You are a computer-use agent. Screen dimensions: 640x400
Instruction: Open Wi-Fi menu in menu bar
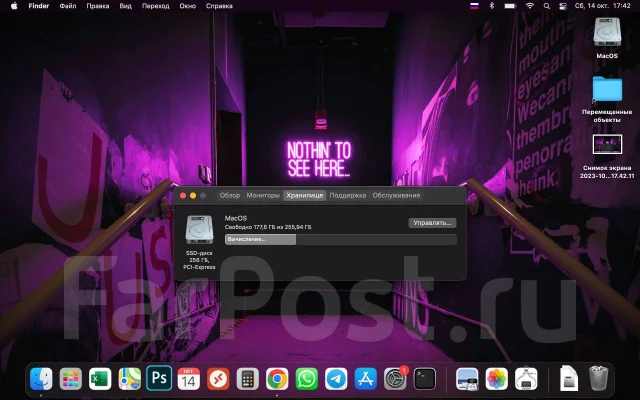(x=530, y=6)
